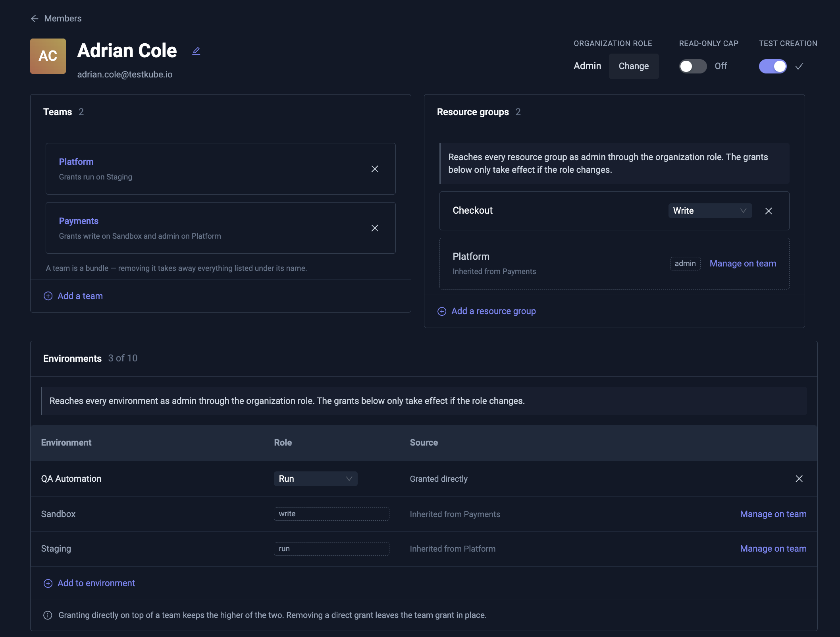The height and width of the screenshot is (637, 840).
Task: Click Admin organization role label
Action: (x=587, y=66)
